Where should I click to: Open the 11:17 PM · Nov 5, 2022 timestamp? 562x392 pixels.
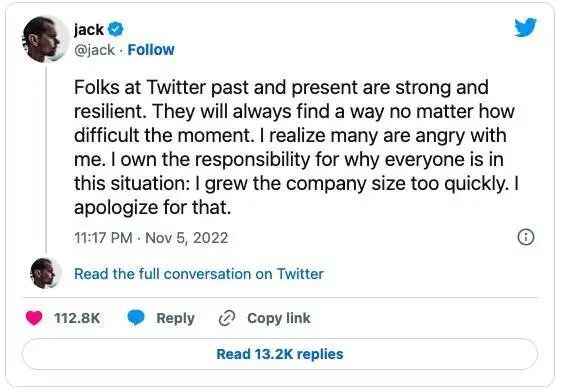tap(151, 238)
